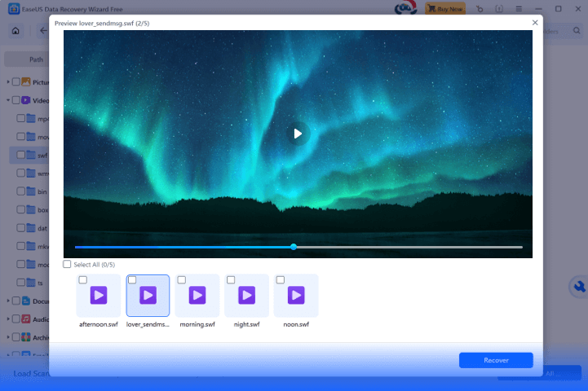588x391 pixels.
Task: Check the afternoon.swf thumbnail checkbox
Action: [x=83, y=280]
